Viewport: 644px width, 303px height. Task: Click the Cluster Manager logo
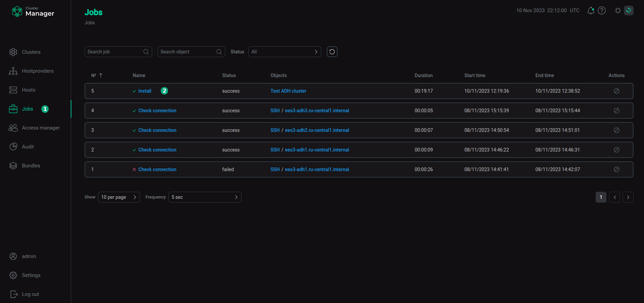pyautogui.click(x=33, y=11)
